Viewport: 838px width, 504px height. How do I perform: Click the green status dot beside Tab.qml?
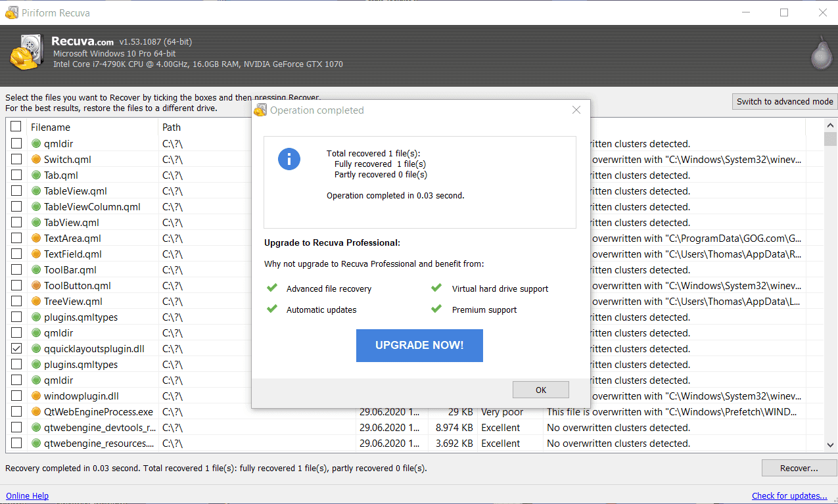(x=35, y=175)
